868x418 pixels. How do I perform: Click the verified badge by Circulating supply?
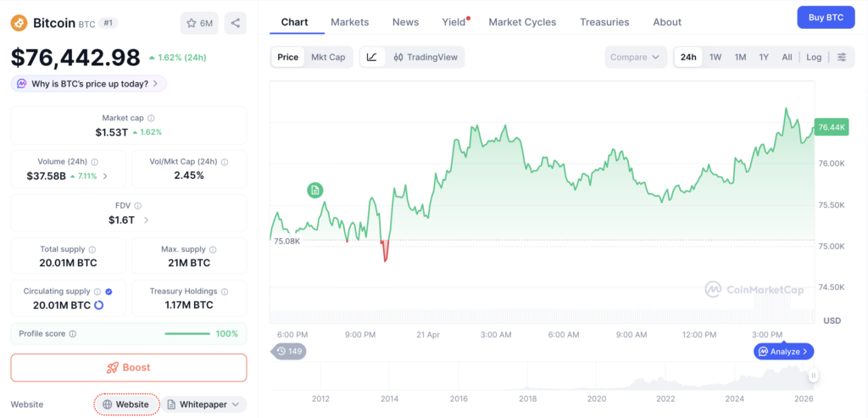[108, 291]
